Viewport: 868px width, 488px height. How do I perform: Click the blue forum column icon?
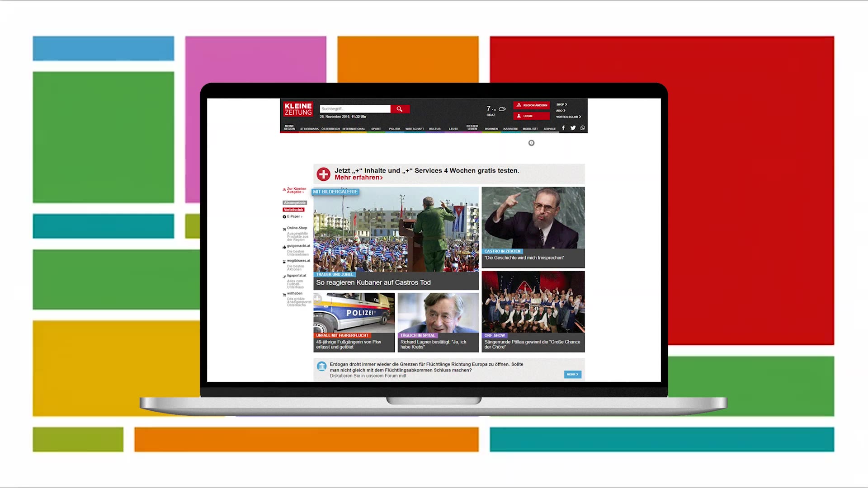point(321,366)
